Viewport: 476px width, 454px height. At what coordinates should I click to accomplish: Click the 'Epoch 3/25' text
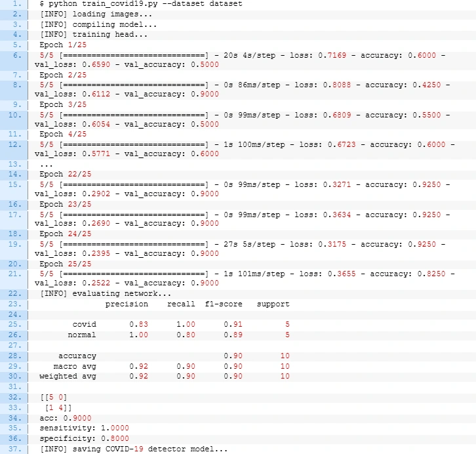coord(63,105)
